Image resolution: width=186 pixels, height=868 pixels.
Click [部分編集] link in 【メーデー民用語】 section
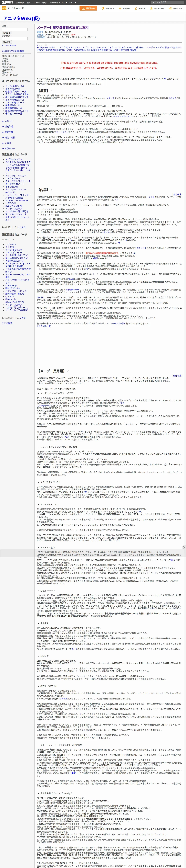coord(177,375)
